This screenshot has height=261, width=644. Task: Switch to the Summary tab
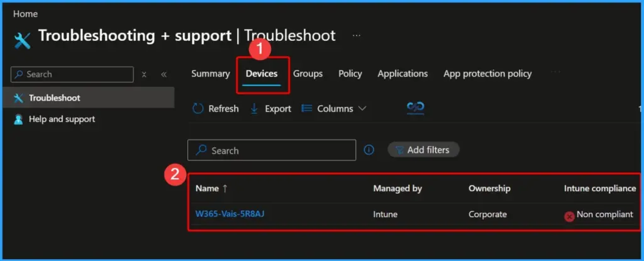point(210,74)
